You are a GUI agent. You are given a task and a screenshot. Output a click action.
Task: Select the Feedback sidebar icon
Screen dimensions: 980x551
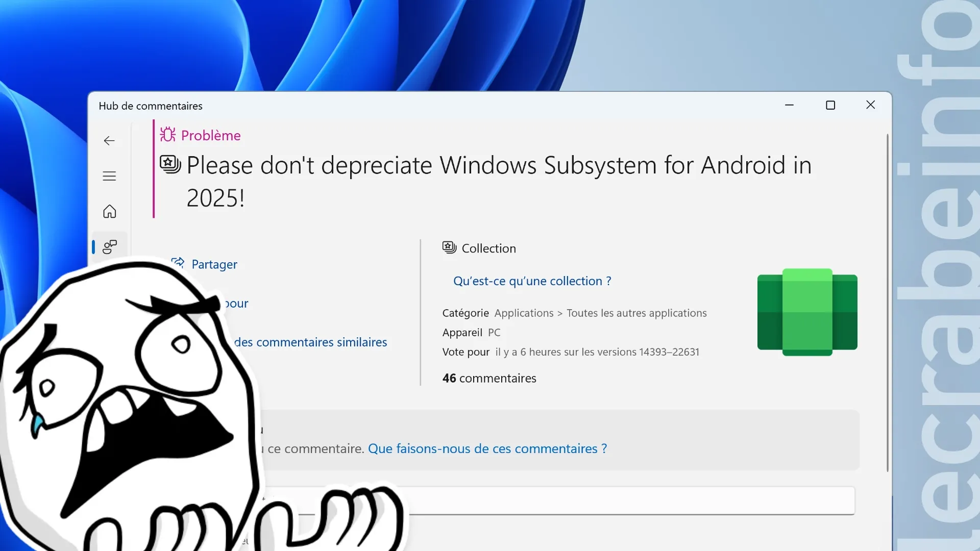point(109,247)
